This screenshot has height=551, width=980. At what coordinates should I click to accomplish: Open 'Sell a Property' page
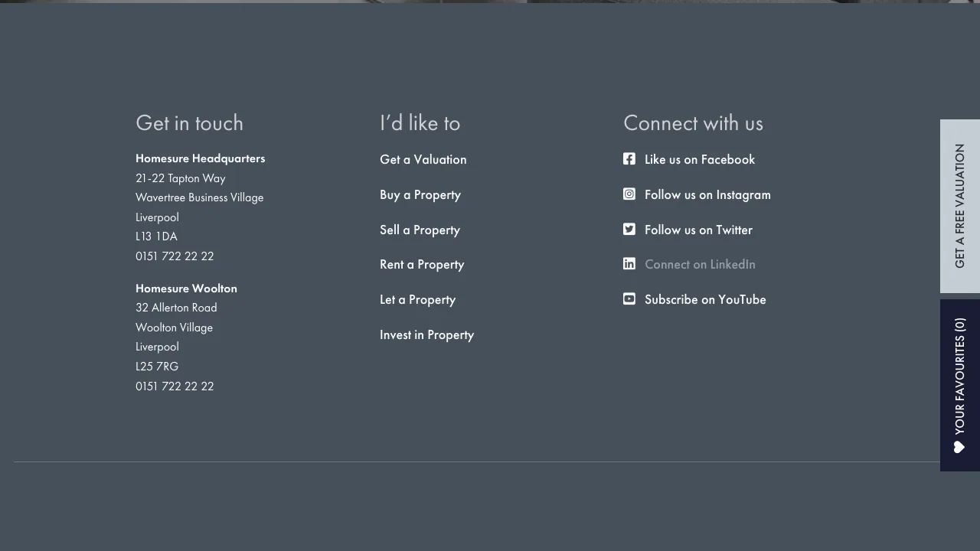point(420,230)
